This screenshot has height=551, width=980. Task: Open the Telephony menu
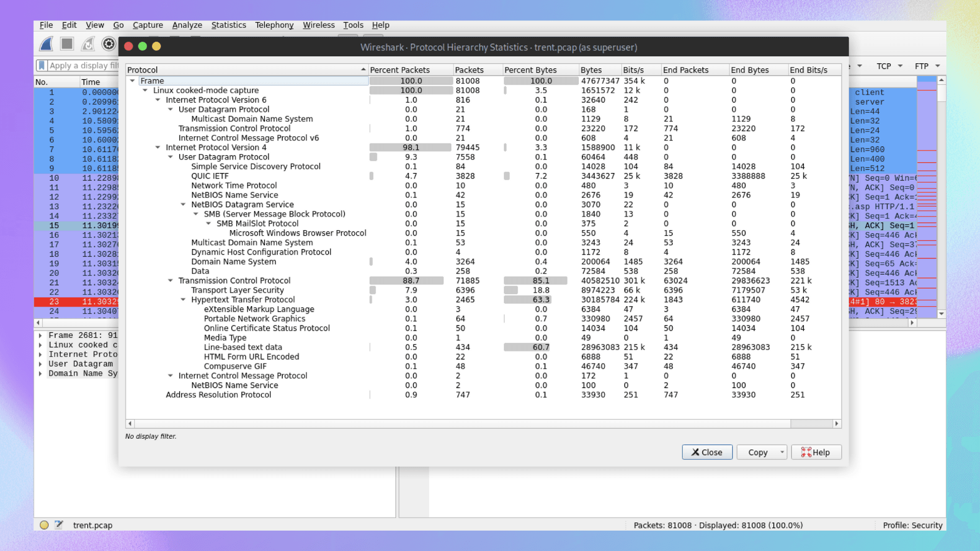click(x=275, y=25)
